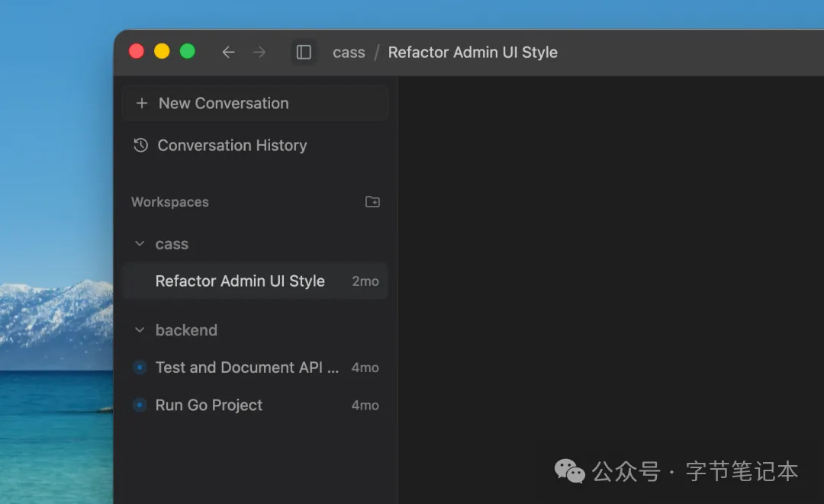Minimize the window with yellow button
This screenshot has height=504, width=824.
click(x=162, y=51)
